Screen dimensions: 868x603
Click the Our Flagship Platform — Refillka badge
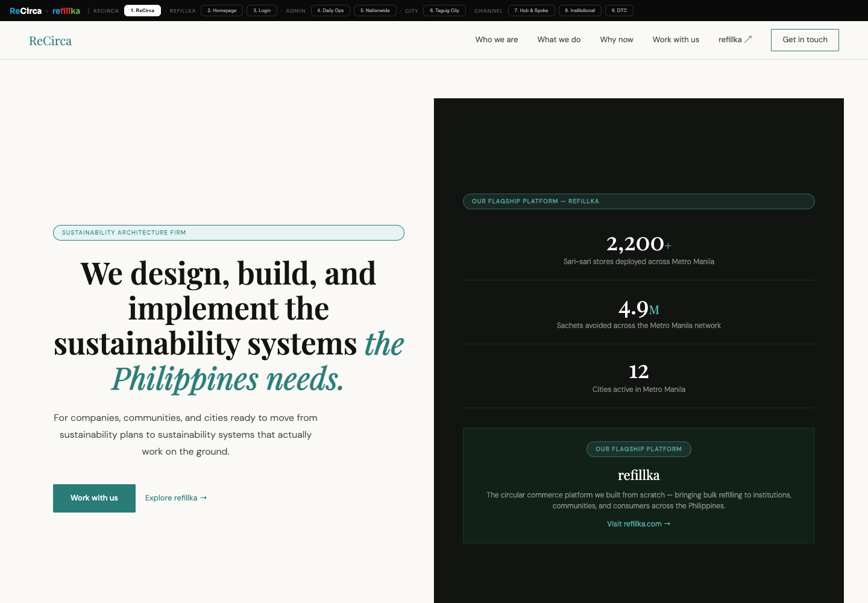click(x=638, y=201)
